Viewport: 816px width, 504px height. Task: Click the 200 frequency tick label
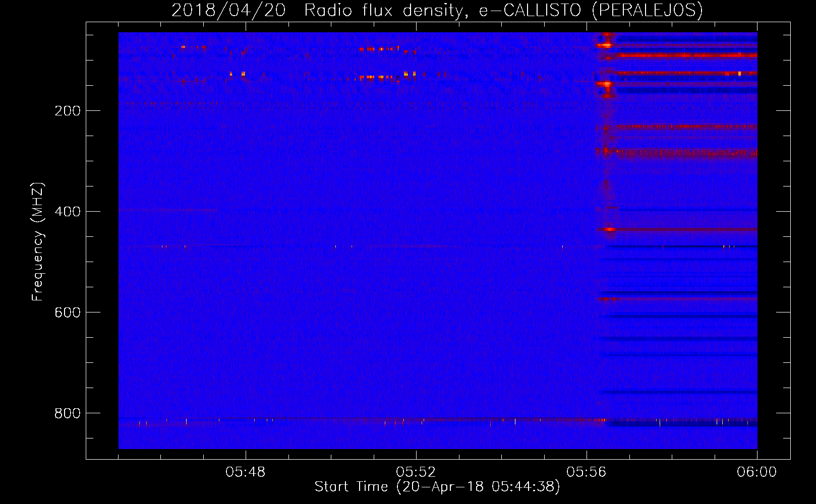point(68,111)
